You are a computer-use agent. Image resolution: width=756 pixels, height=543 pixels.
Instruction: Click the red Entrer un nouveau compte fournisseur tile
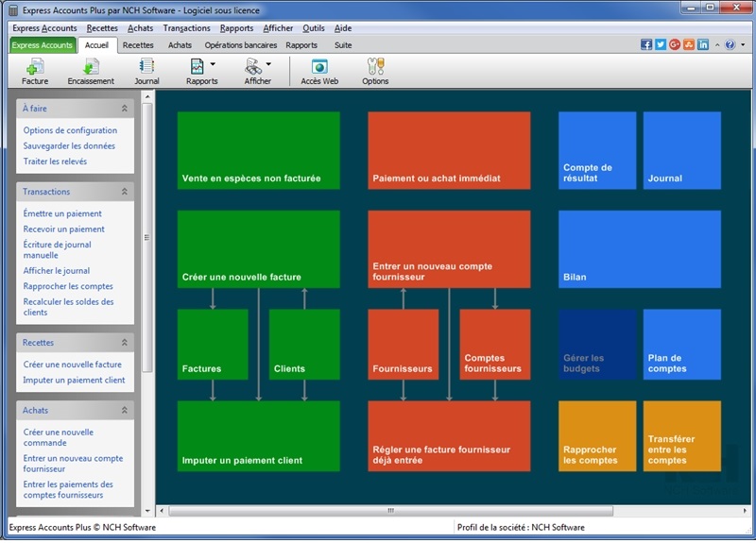(449, 249)
